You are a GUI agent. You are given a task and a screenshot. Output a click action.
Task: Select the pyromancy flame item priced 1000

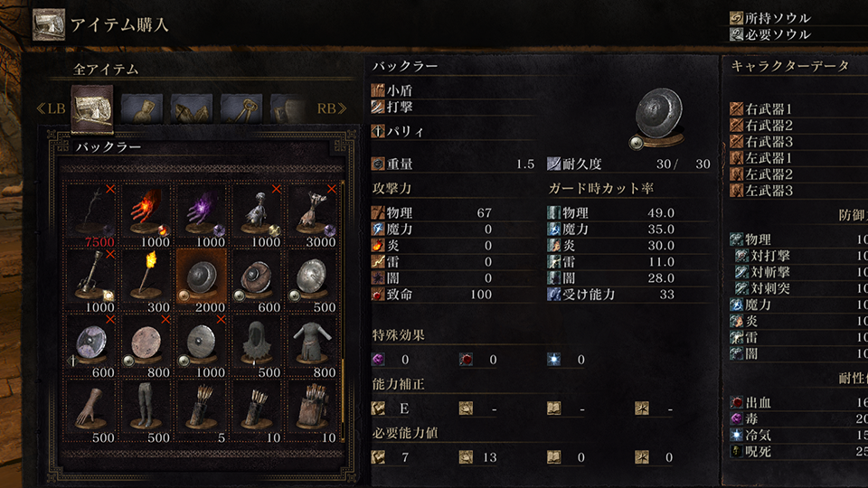146,216
